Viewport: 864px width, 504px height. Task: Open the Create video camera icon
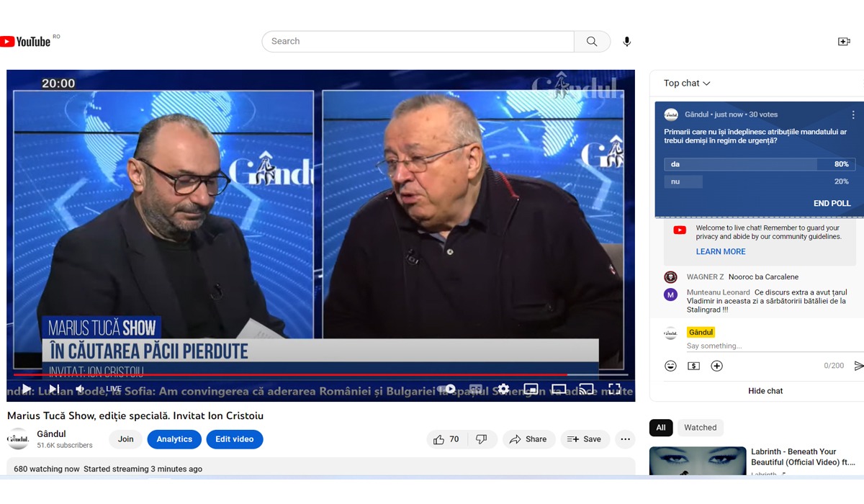844,42
